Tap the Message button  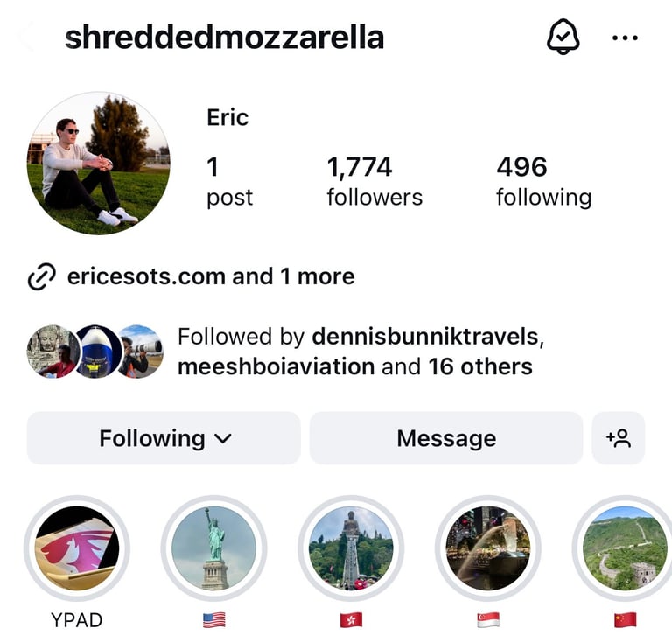(446, 438)
